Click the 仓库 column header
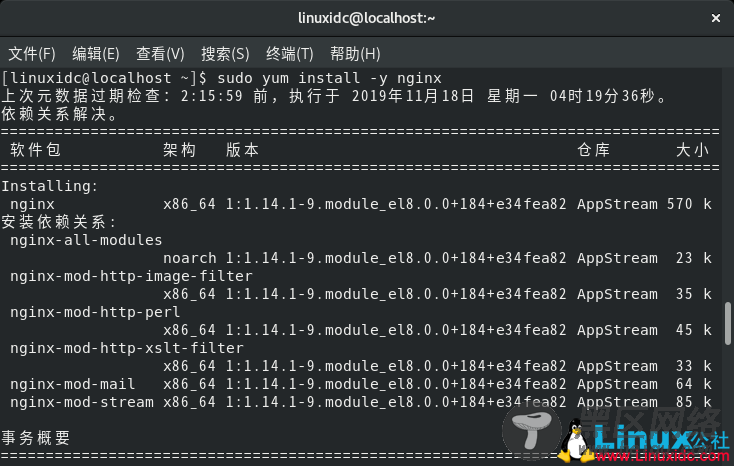 coord(594,150)
